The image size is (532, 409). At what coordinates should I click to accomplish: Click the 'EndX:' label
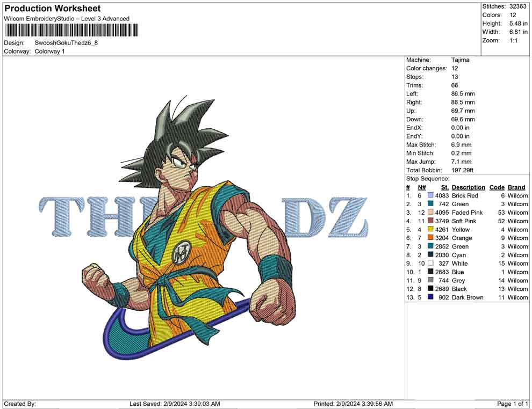(414, 128)
